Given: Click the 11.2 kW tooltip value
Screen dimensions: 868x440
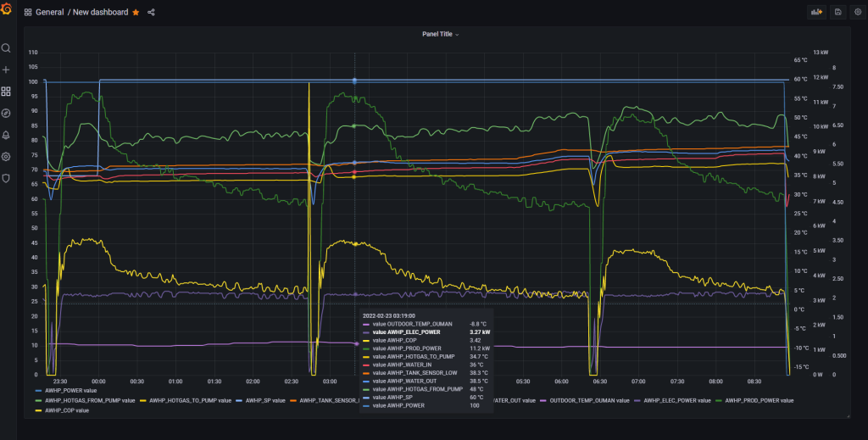Looking at the screenshot, I should [x=480, y=348].
